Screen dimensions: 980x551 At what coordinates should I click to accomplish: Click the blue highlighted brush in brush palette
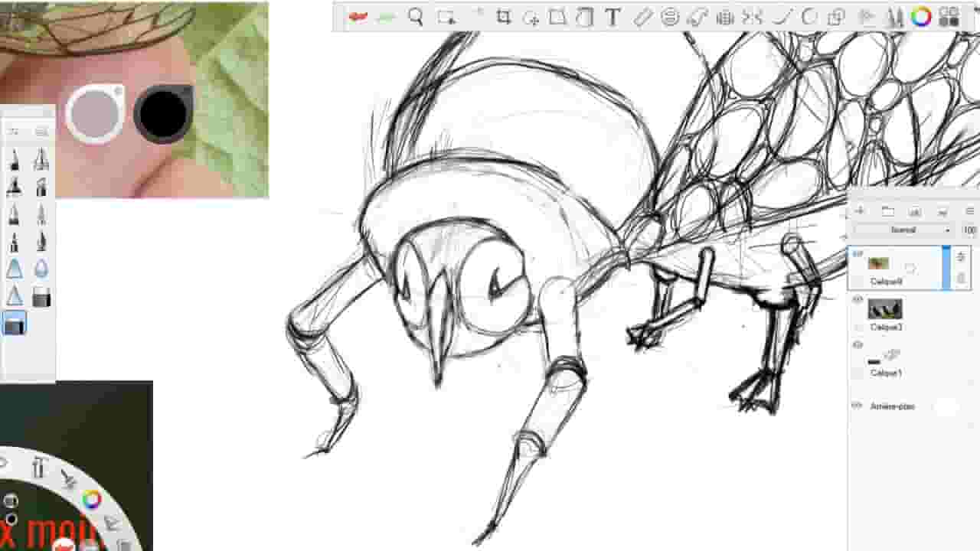[15, 324]
